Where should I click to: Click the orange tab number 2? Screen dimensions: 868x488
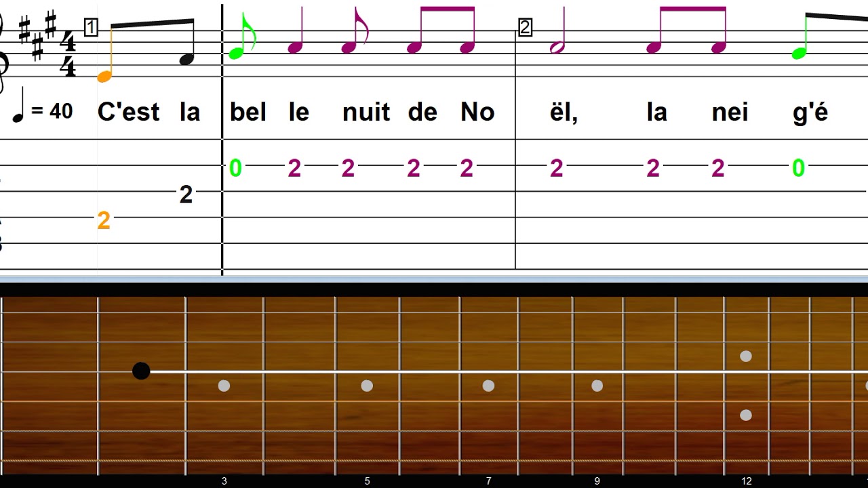point(104,220)
